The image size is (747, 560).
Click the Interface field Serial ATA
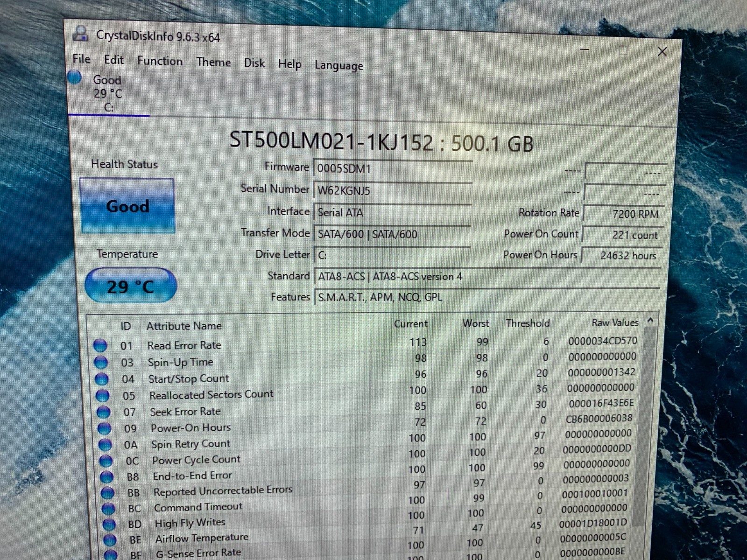(x=392, y=212)
